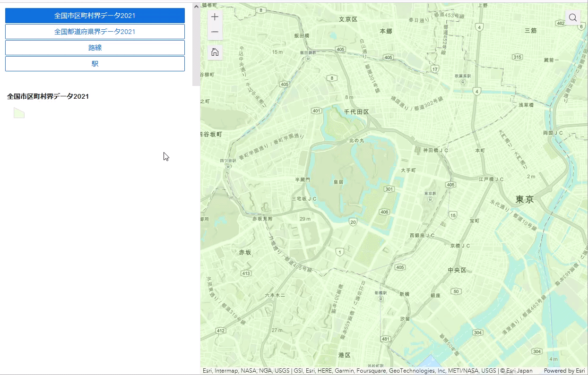Click the route 462 shield marker
Screen dimensions: 588x375
click(x=561, y=23)
